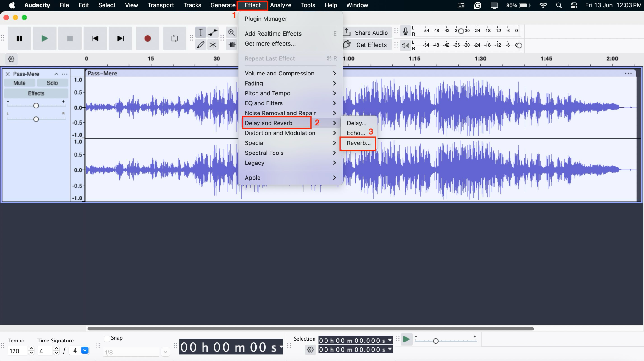Viewport: 644px width, 361px height.
Task: Collapse the Pass-Mere track
Action: coord(56,74)
